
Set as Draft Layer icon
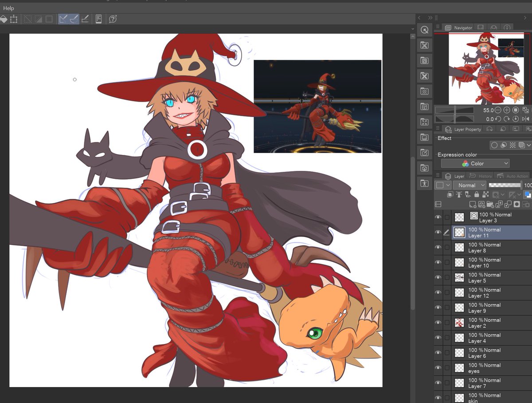468,195
